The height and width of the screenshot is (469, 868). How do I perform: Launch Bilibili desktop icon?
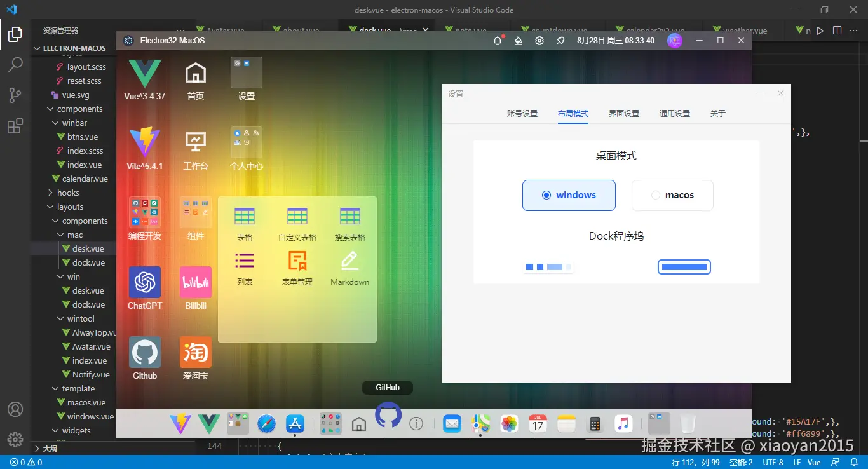point(194,282)
